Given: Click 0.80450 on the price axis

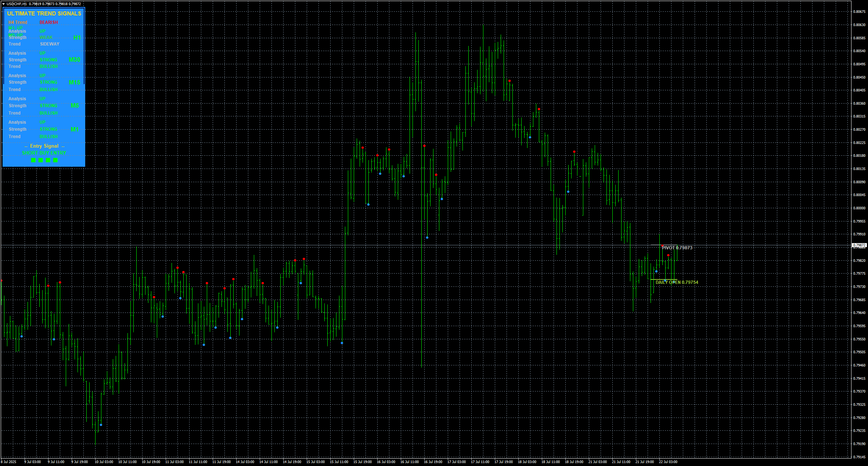Looking at the screenshot, I should [x=860, y=77].
